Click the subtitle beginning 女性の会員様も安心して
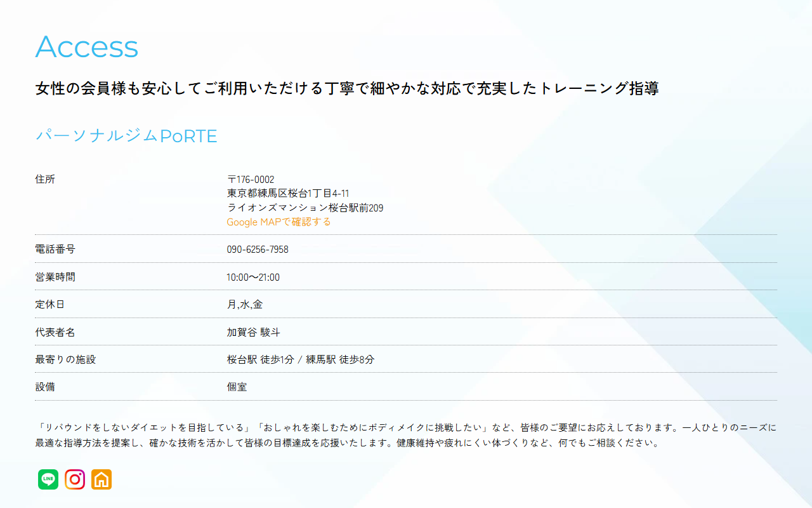 click(x=347, y=88)
